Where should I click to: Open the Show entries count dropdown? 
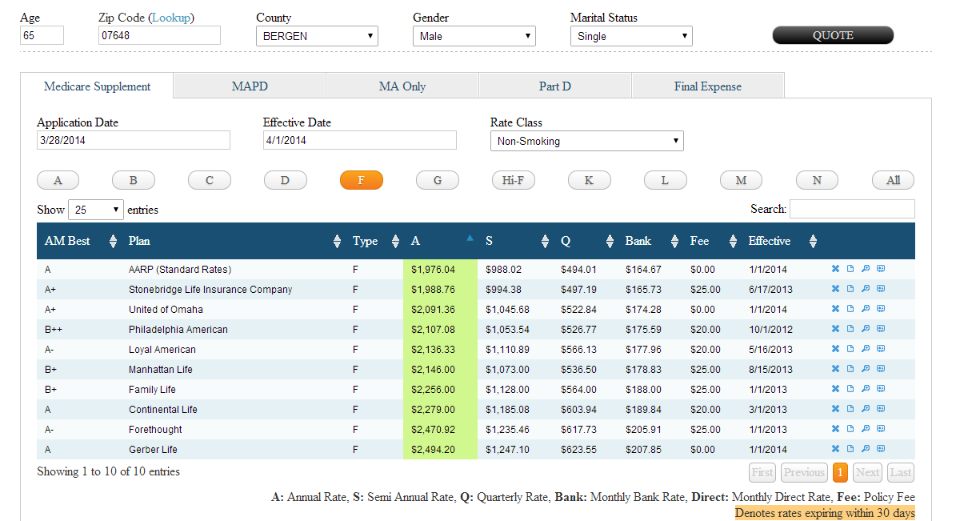[96, 210]
